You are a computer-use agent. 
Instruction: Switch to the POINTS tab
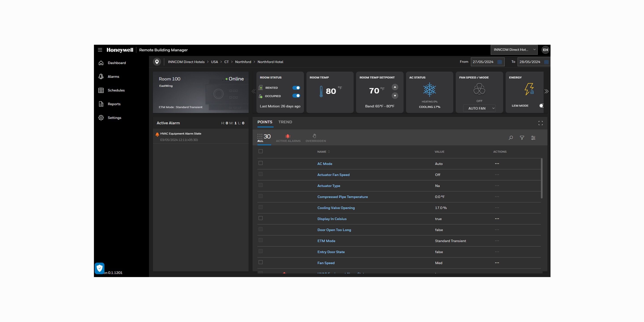point(265,122)
